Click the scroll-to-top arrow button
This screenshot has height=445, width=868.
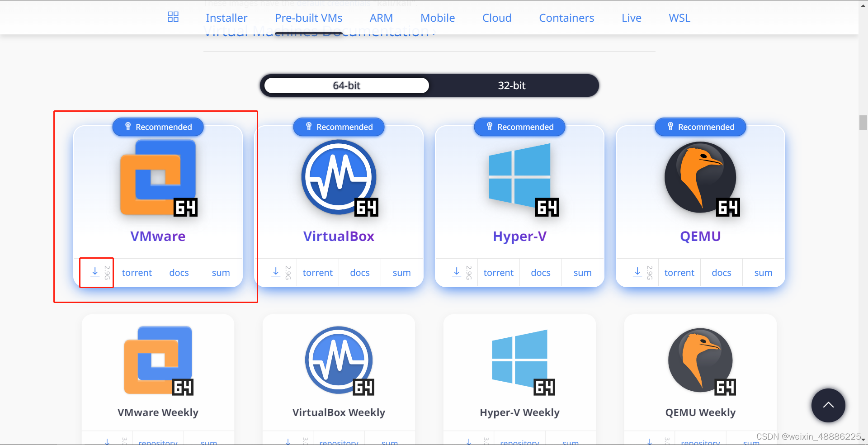pyautogui.click(x=828, y=405)
